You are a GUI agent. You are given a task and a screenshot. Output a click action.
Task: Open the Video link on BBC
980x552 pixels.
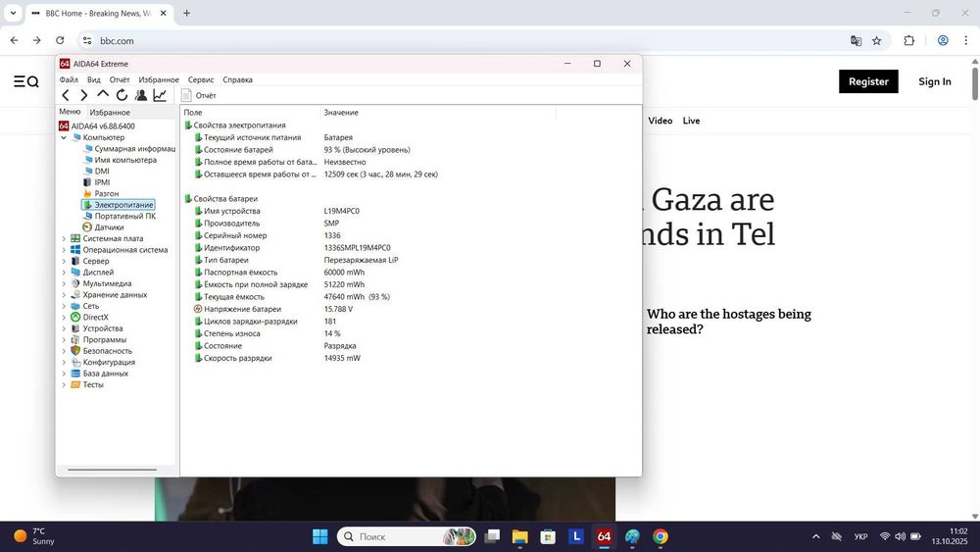tap(660, 121)
